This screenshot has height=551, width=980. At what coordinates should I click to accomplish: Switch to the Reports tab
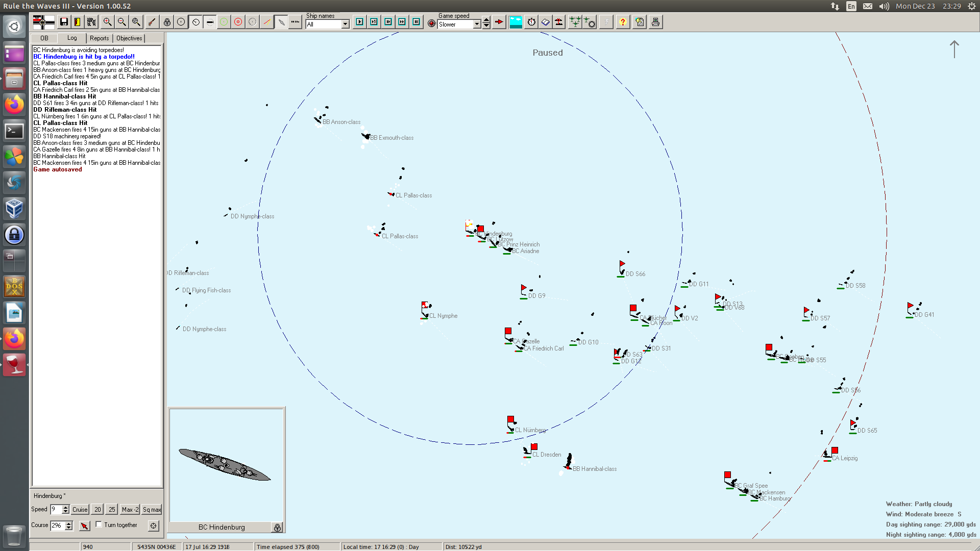click(x=99, y=38)
